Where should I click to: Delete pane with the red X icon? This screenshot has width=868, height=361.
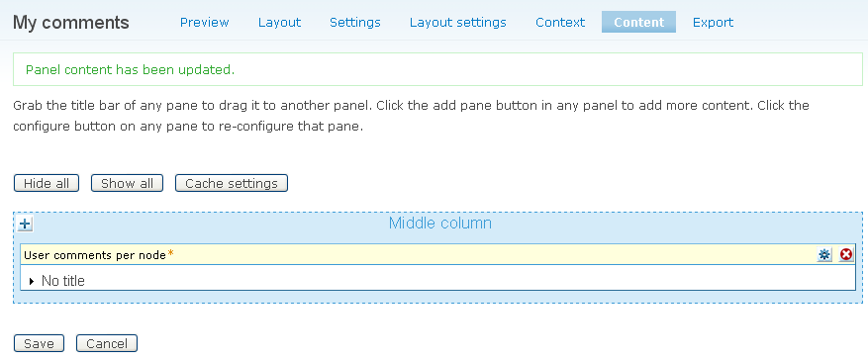pyautogui.click(x=846, y=254)
